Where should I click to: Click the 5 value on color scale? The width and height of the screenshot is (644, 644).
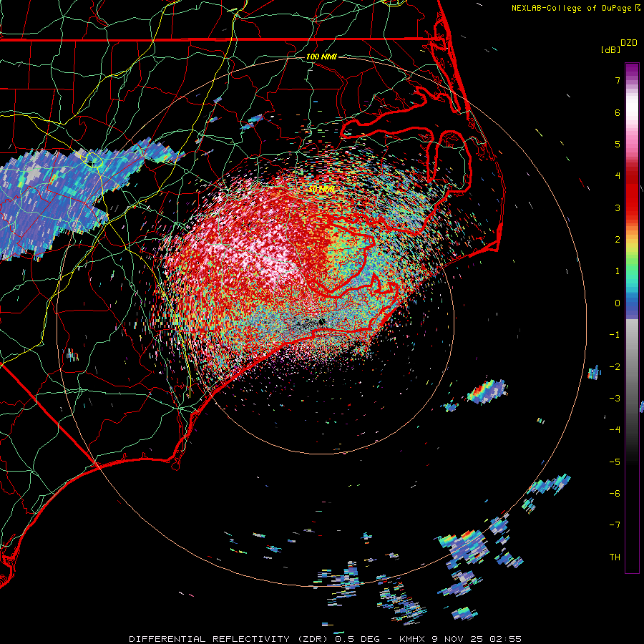[x=618, y=145]
